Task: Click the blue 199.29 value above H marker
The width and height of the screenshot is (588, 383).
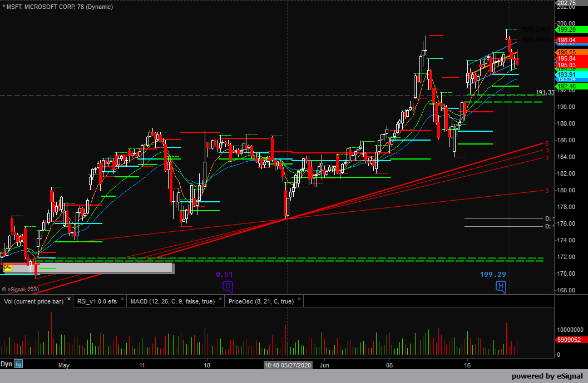Action: (x=493, y=275)
